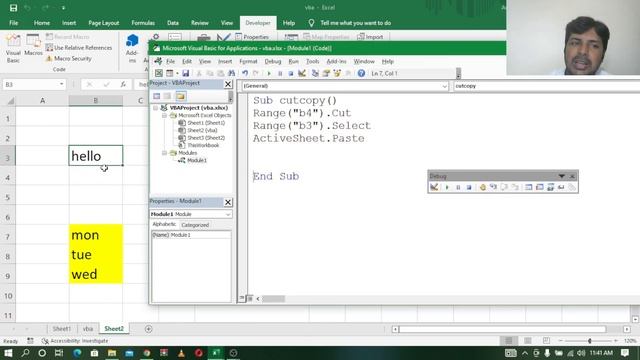This screenshot has height=360, width=640.
Task: Open the Name Box dropdown arrow
Action: point(61,84)
